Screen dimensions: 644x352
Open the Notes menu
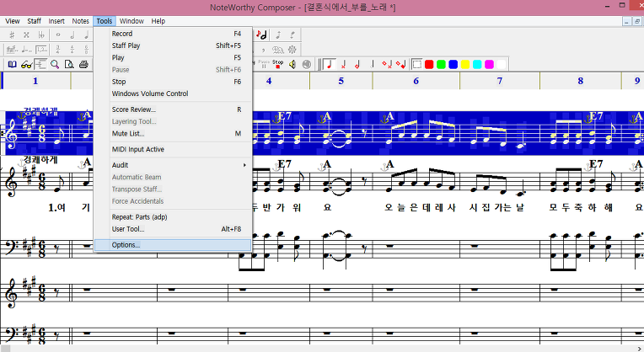(81, 21)
